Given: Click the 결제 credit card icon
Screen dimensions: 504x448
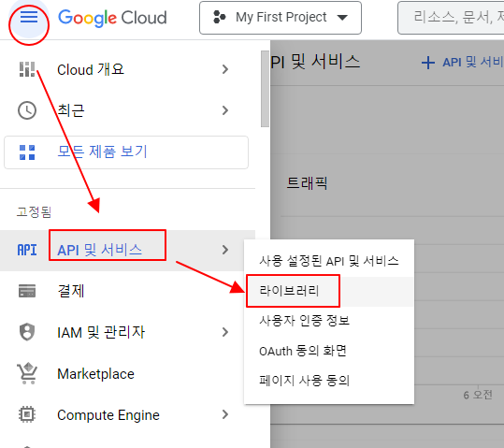Looking at the screenshot, I should coord(27,291).
